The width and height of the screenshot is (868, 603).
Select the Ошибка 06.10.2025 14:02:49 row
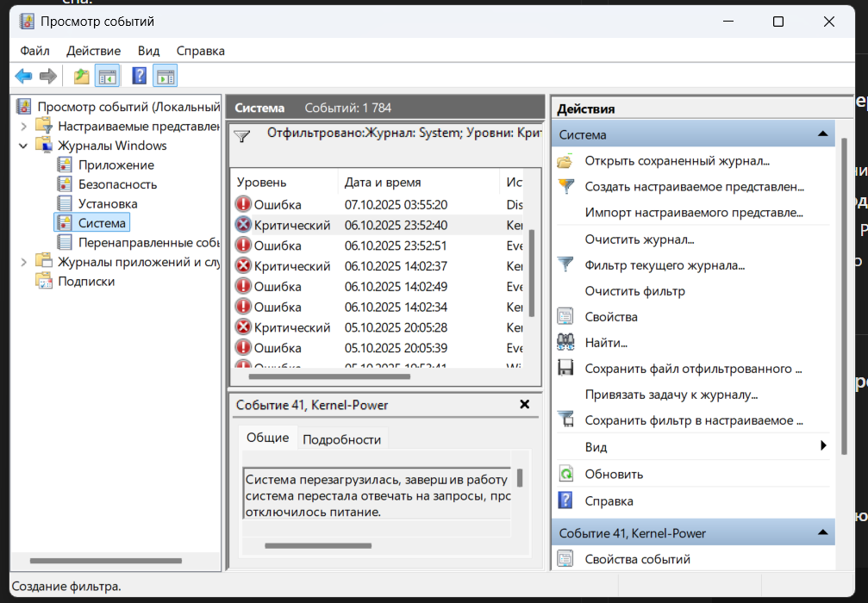[378, 287]
